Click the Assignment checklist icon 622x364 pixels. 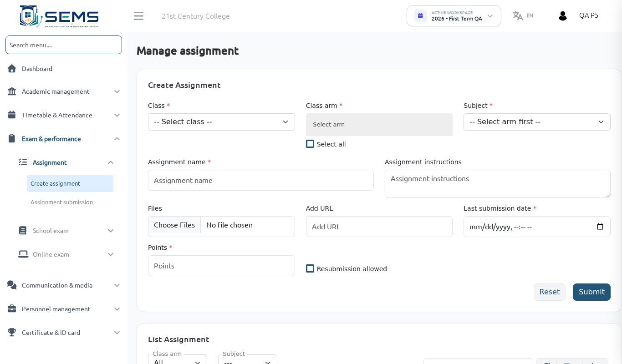(23, 162)
